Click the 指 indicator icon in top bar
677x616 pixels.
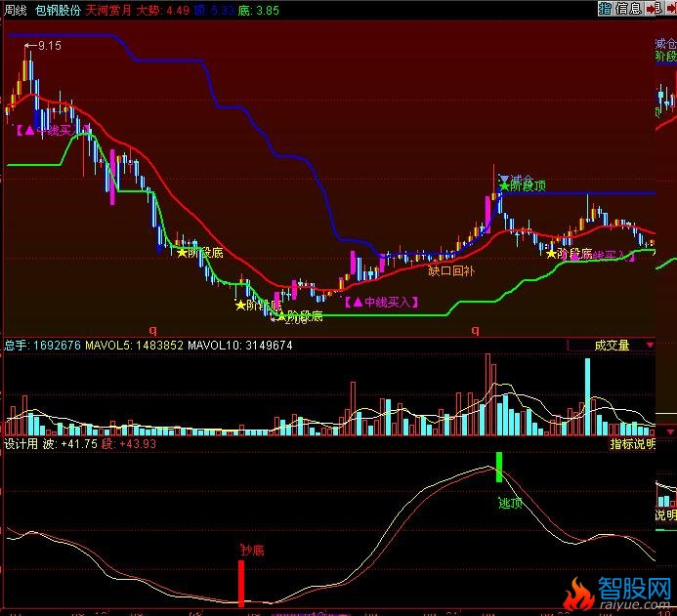[606, 9]
